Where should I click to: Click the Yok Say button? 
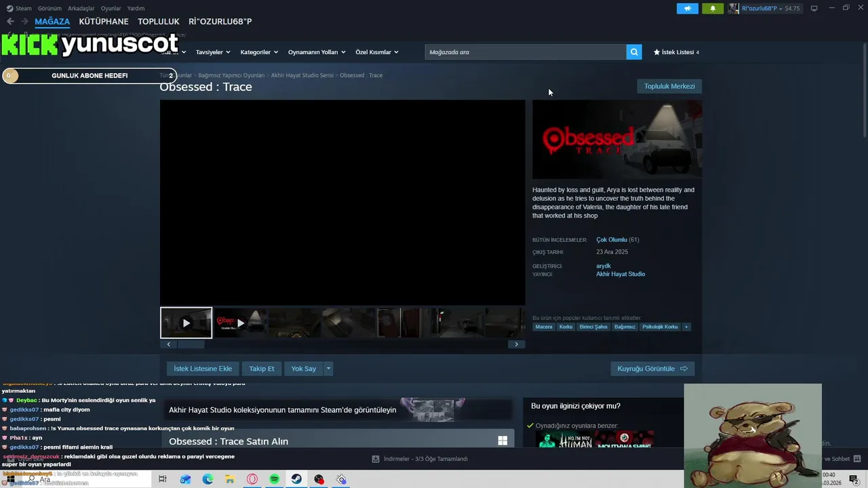304,369
